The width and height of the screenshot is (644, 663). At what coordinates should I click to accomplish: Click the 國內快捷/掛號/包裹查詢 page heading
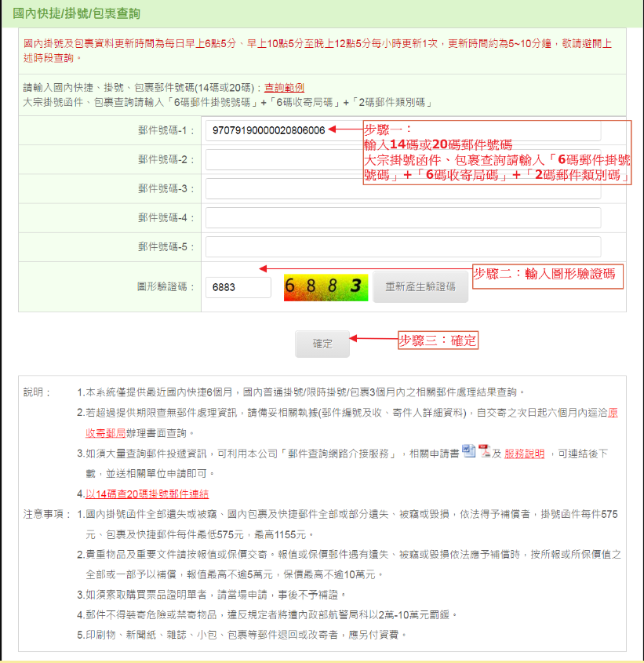(x=77, y=13)
